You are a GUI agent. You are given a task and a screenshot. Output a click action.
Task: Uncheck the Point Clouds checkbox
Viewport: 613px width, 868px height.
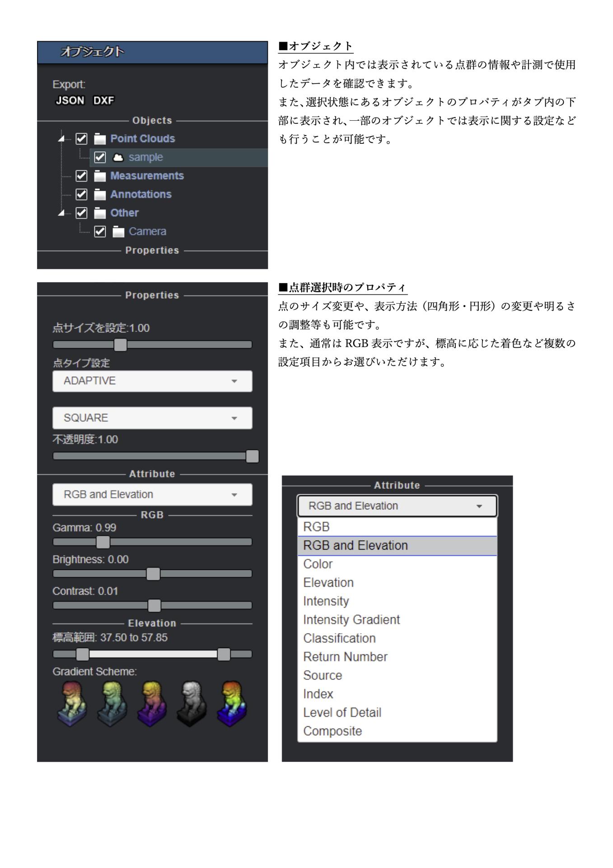pyautogui.click(x=81, y=139)
